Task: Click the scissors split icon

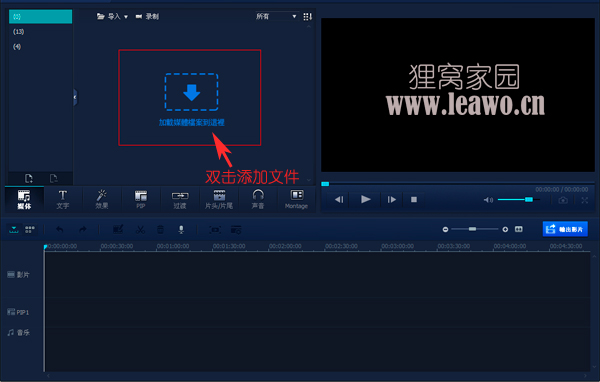Action: (140, 230)
